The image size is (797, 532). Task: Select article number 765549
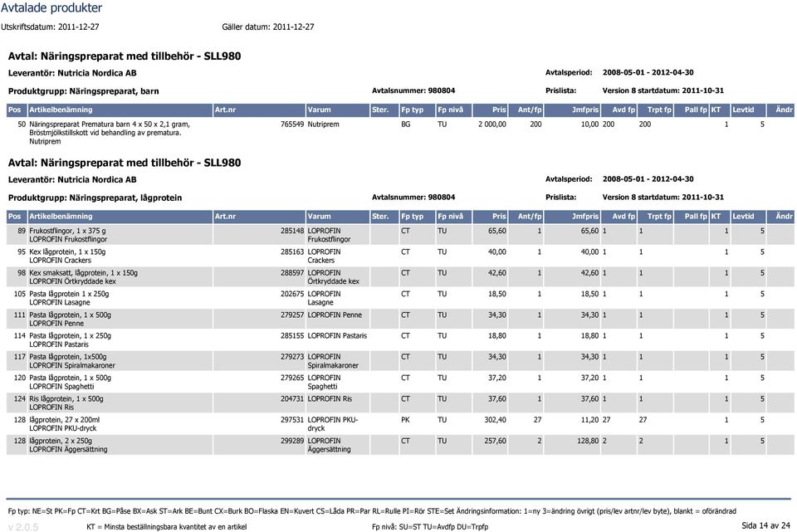coord(292,124)
